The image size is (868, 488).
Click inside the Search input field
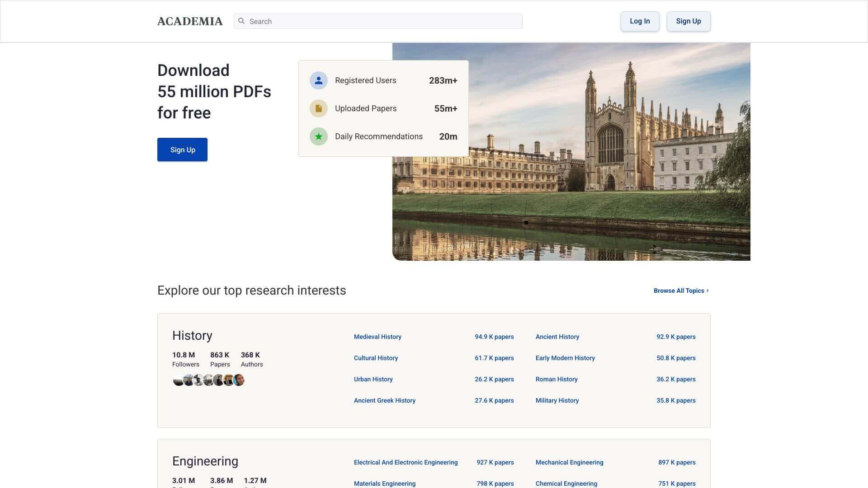point(377,21)
